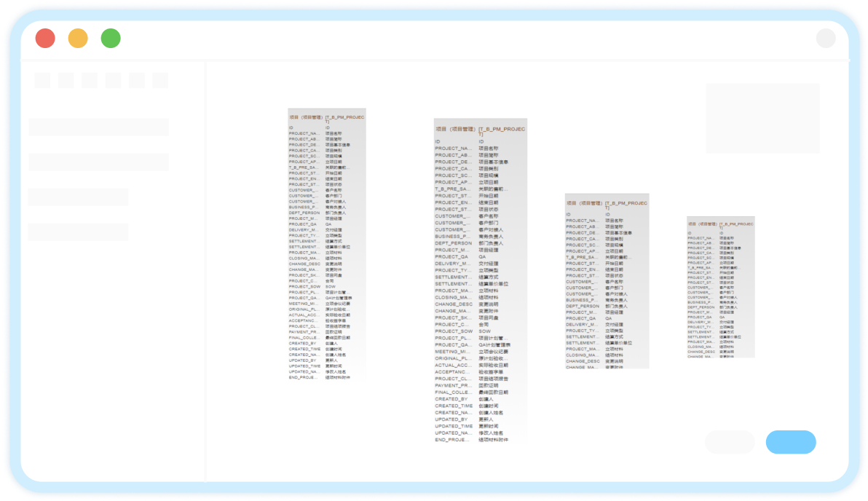Choose the fourth square sidebar toolbar icon

113,80
